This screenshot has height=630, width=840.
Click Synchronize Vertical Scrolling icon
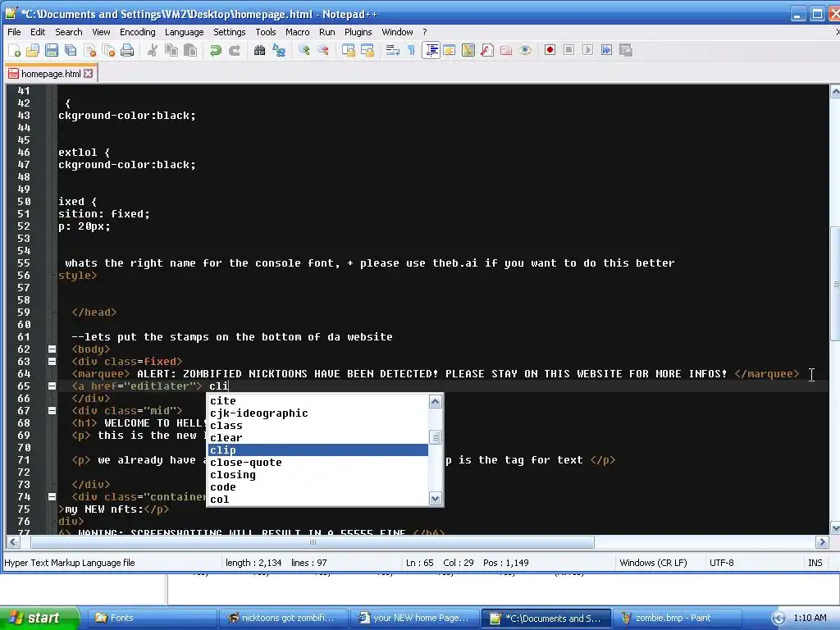(x=348, y=50)
